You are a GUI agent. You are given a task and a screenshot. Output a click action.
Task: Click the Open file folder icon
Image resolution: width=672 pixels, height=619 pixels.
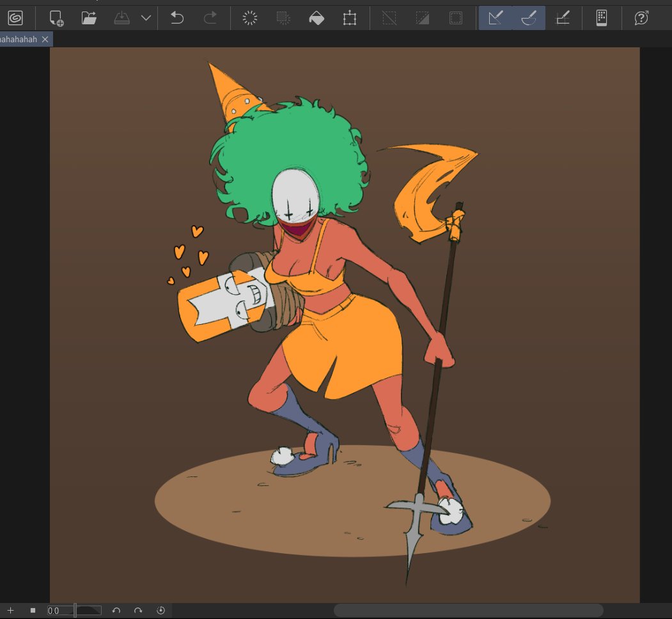89,18
